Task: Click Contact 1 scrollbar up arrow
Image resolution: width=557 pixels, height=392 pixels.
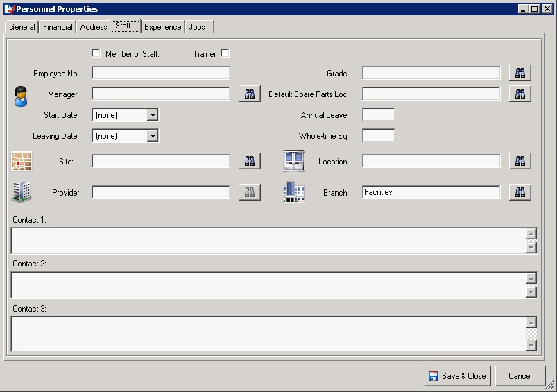Action: click(531, 234)
